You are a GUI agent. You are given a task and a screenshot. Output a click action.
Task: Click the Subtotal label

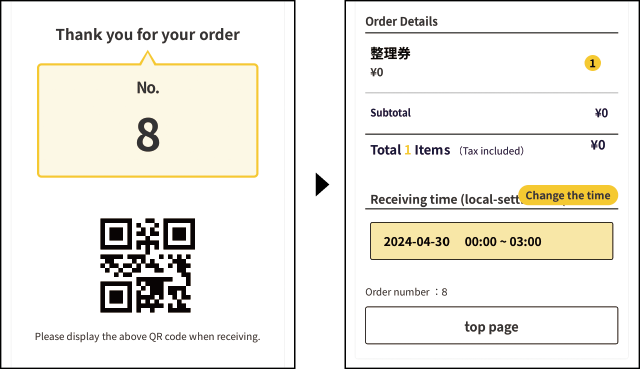(390, 113)
